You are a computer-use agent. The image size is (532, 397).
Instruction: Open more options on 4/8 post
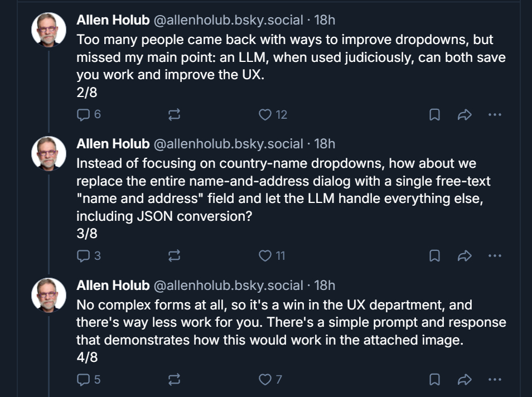point(495,380)
